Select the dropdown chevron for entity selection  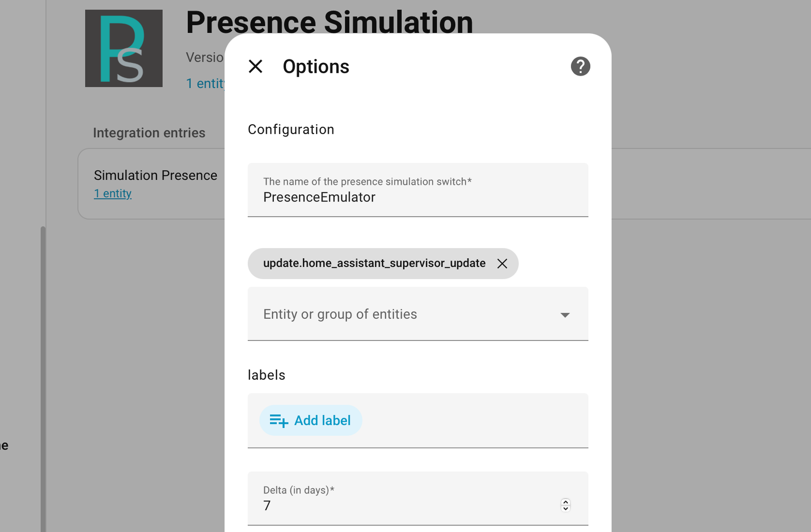pyautogui.click(x=565, y=315)
